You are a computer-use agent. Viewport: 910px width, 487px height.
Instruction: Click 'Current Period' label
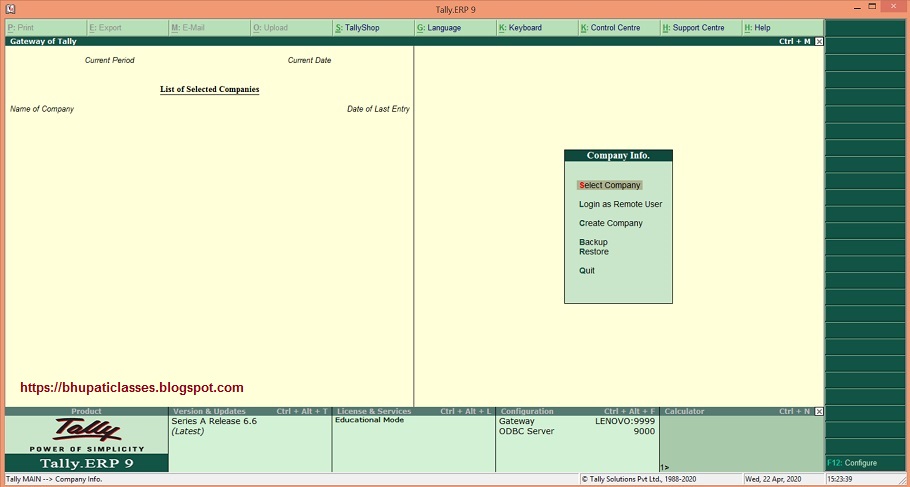(110, 60)
